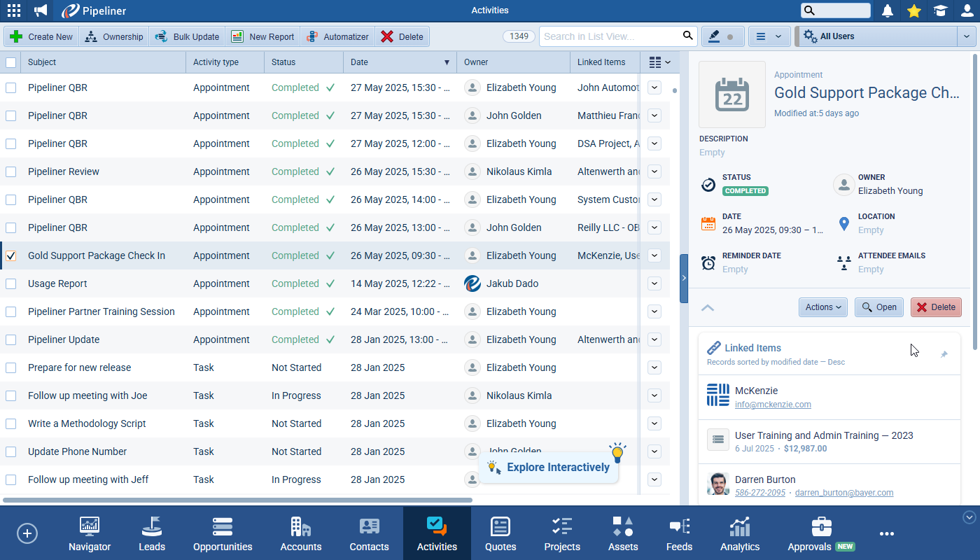Screen dimensions: 980x560
Task: Open favorites with the star icon
Action: pos(913,10)
